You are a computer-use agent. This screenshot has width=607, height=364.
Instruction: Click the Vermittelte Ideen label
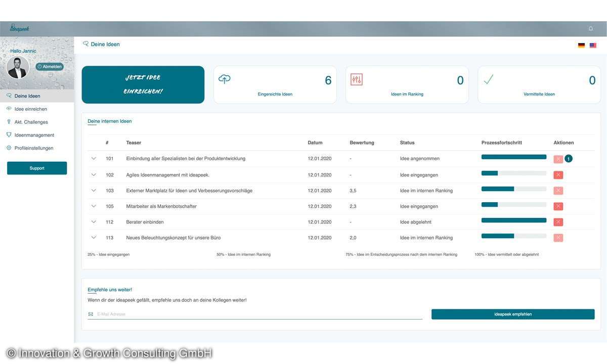click(x=539, y=94)
